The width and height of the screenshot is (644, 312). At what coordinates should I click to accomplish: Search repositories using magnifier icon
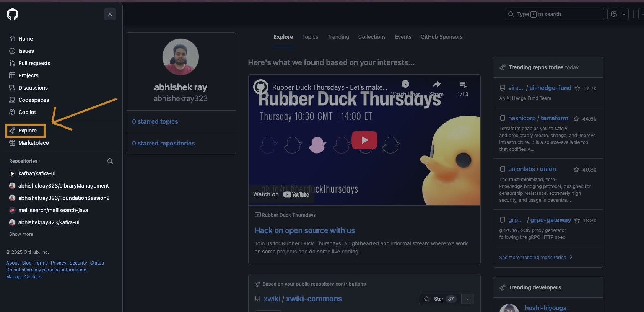point(110,161)
